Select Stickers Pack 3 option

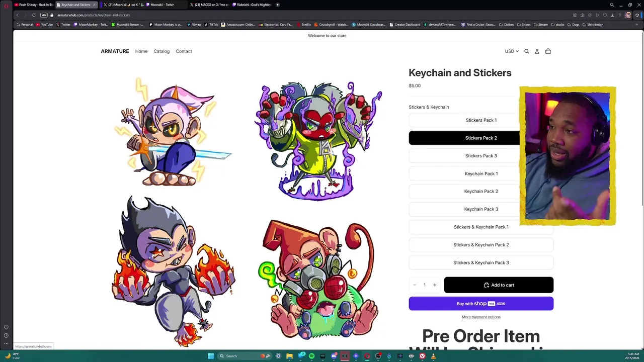tap(481, 156)
